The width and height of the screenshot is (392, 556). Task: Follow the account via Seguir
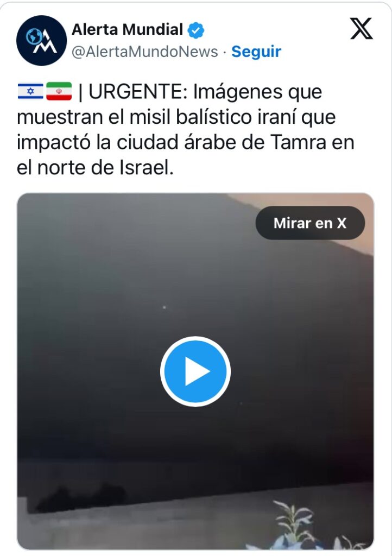point(256,52)
